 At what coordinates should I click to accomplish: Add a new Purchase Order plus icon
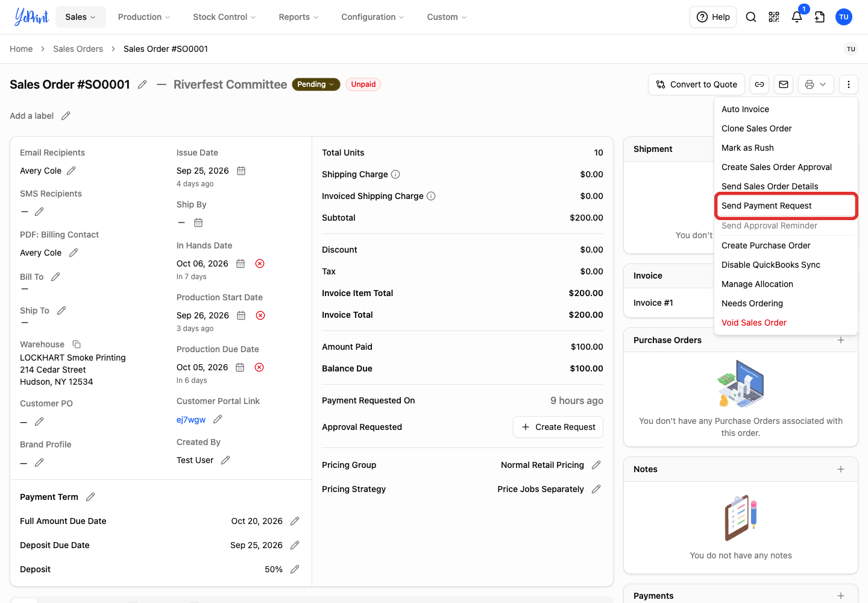(x=841, y=340)
